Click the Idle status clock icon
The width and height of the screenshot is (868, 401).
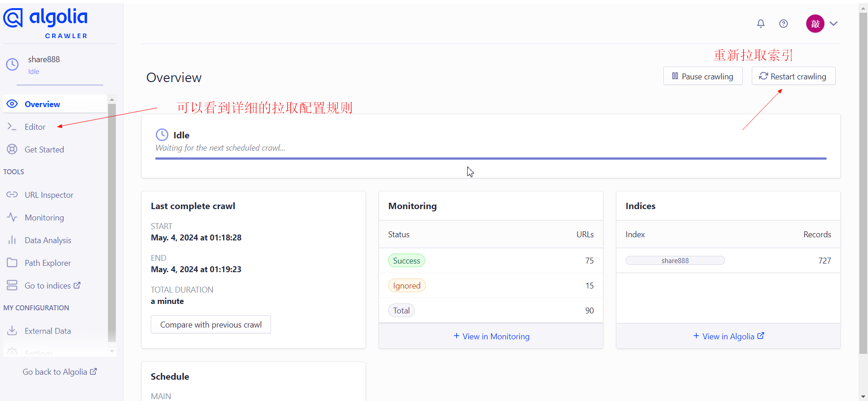click(x=162, y=135)
